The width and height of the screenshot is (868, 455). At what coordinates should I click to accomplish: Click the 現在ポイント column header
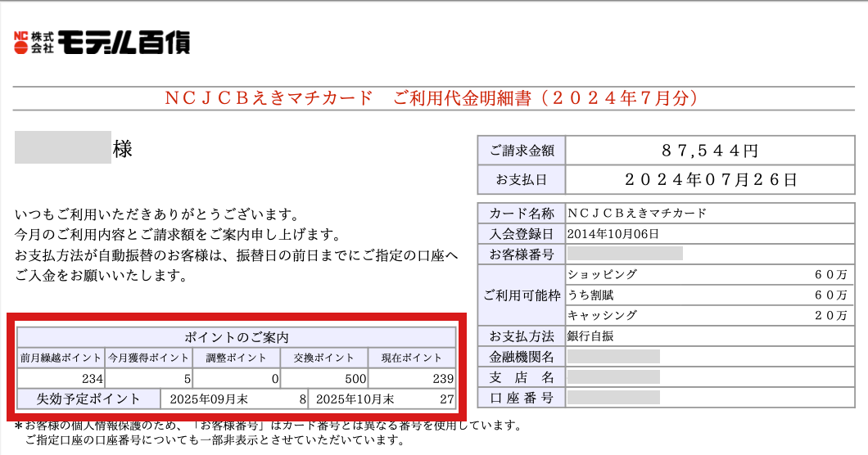(x=412, y=358)
